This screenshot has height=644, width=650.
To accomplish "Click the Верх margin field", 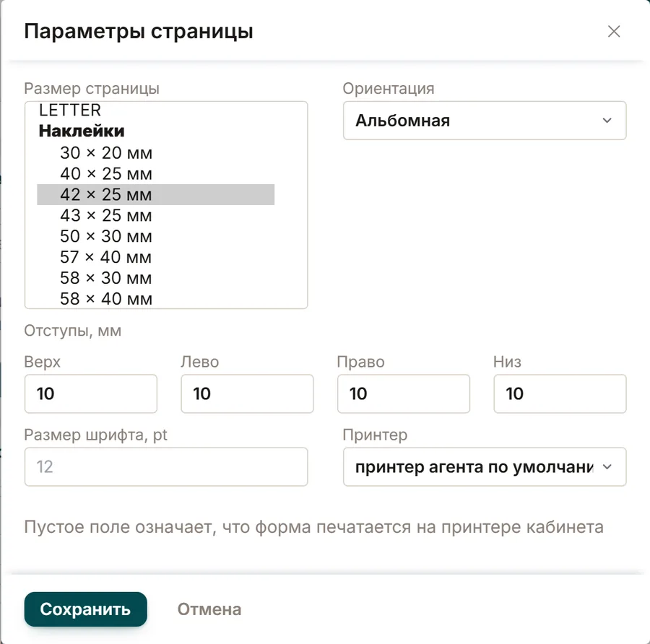I will pyautogui.click(x=91, y=393).
